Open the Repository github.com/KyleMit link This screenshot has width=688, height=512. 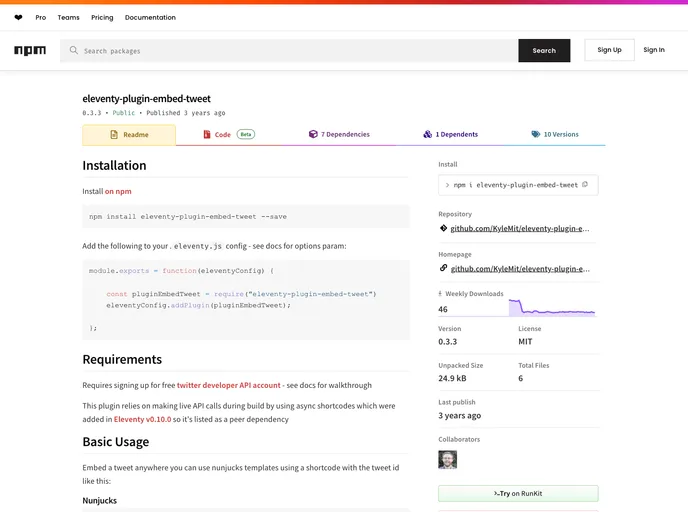point(520,228)
